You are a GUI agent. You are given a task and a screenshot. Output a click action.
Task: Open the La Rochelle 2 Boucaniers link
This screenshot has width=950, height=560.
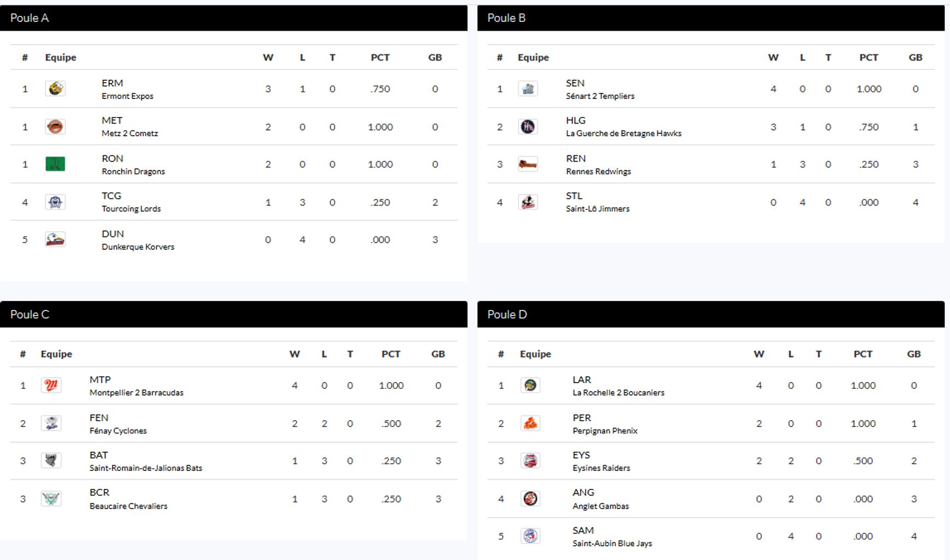coord(618,392)
